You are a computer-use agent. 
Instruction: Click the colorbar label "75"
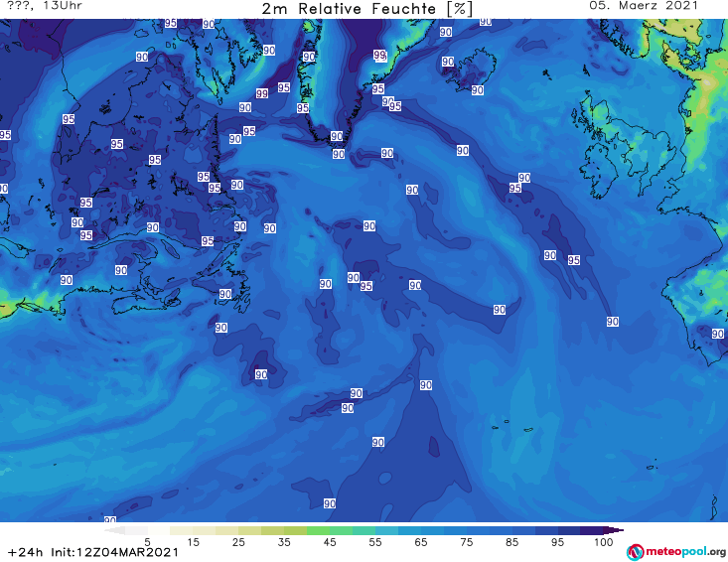466,542
